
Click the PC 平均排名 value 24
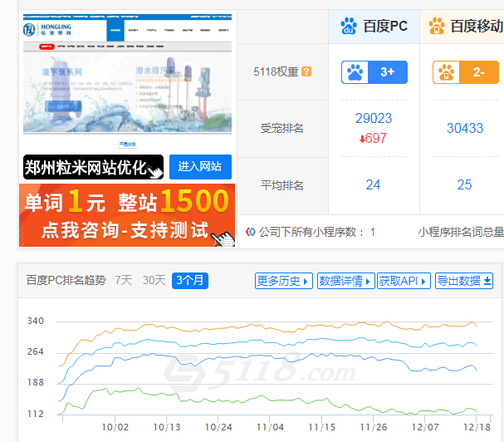pos(373,185)
